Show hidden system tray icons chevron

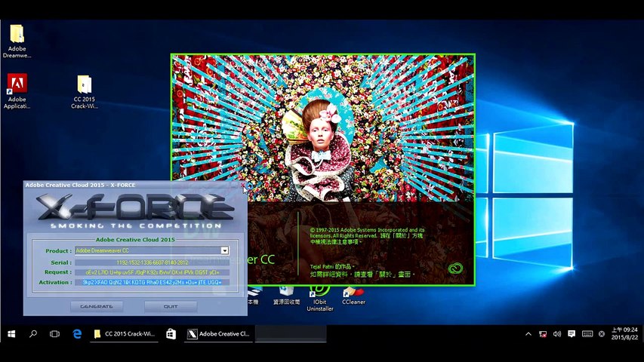pyautogui.click(x=528, y=334)
